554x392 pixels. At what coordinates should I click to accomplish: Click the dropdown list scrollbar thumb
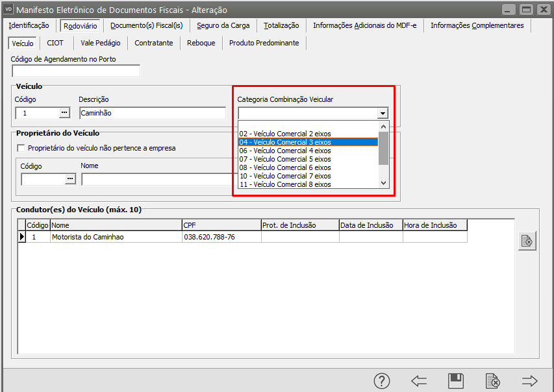pos(383,149)
